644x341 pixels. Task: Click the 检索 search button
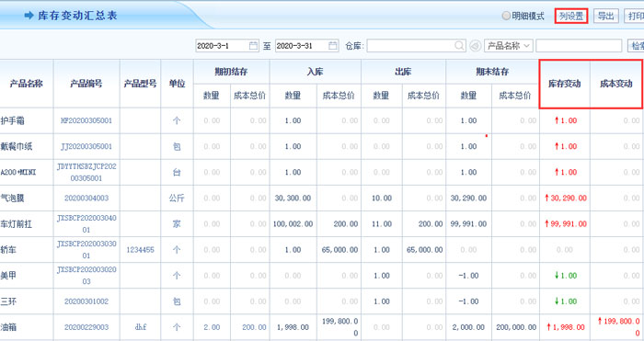pos(636,46)
